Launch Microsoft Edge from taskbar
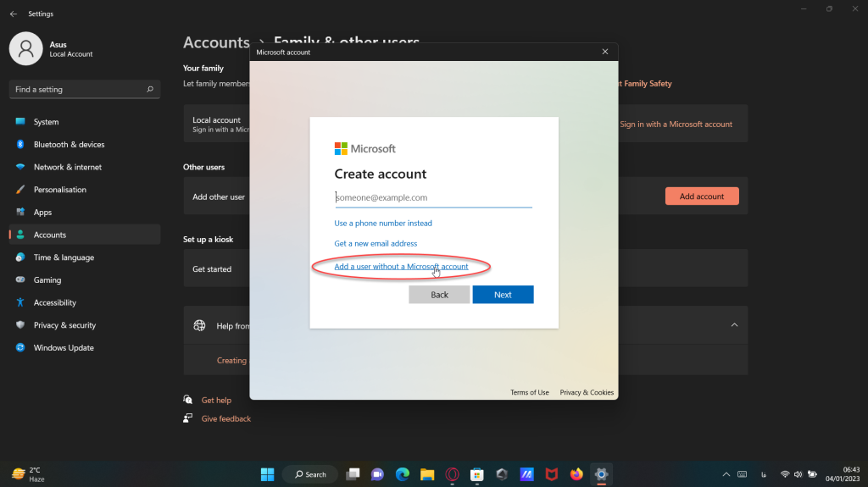Image resolution: width=868 pixels, height=487 pixels. [403, 474]
